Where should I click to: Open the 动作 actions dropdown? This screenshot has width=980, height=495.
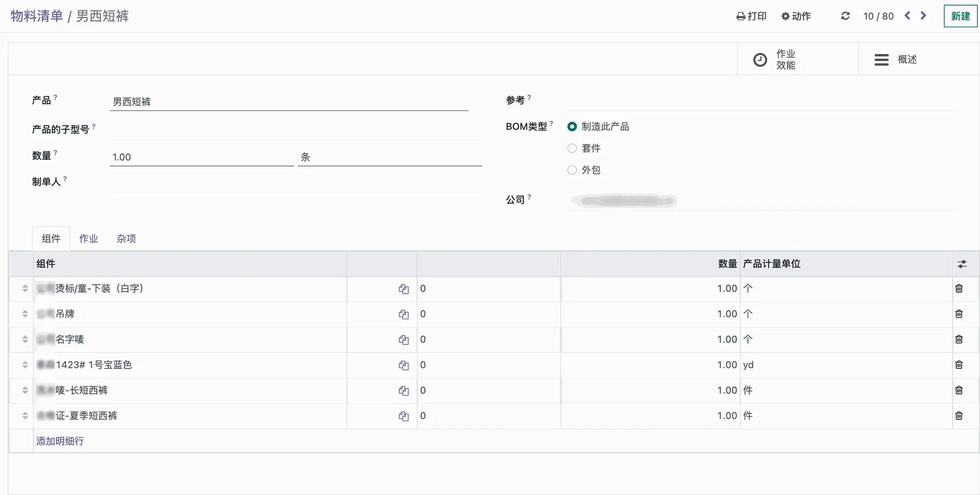coord(796,16)
